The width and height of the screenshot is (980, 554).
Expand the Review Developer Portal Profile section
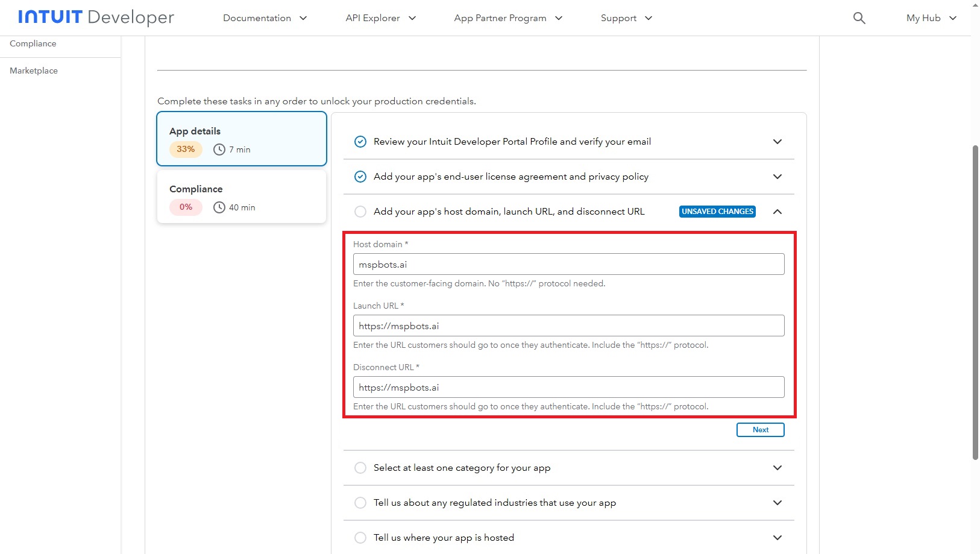[777, 142]
